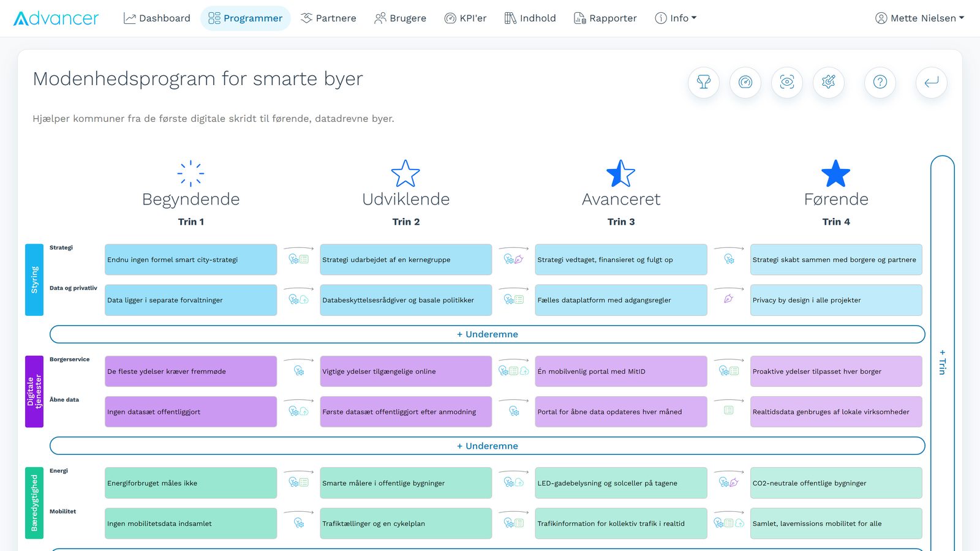The image size is (980, 551).
Task: Click the eye preview icon button
Action: (x=787, y=82)
